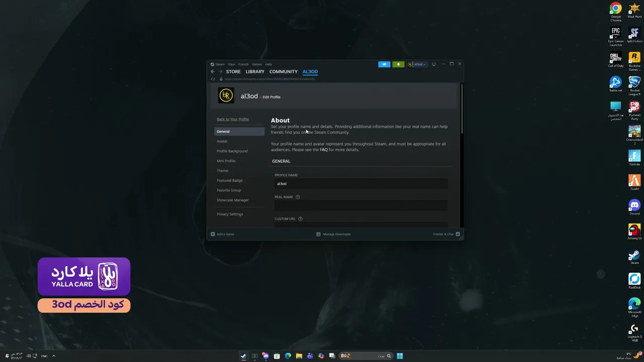
Task: Click the Back to Your Profile link
Action: [232, 119]
